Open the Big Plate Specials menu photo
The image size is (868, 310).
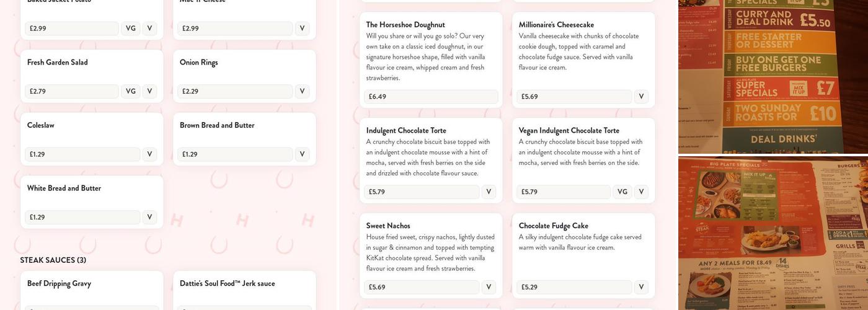773,233
